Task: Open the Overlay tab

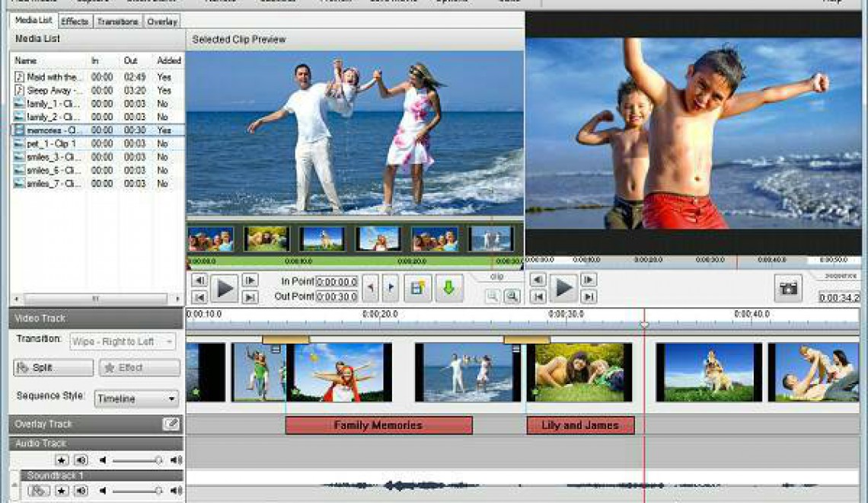Action: pyautogui.click(x=162, y=21)
